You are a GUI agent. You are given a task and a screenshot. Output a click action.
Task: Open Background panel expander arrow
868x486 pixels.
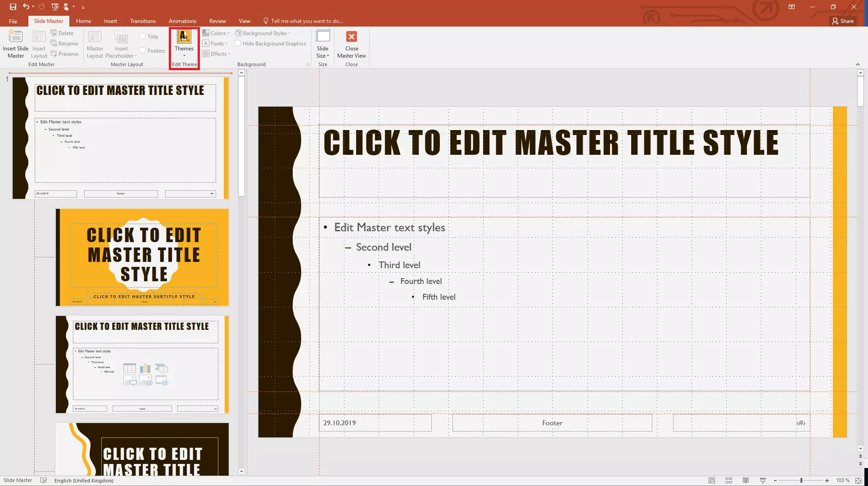click(308, 64)
